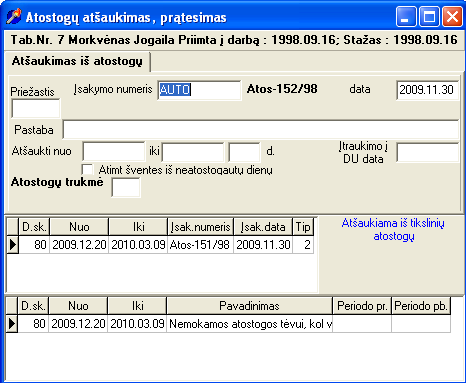Click the Įsak.numeris column header
467x384 pixels.
point(200,227)
